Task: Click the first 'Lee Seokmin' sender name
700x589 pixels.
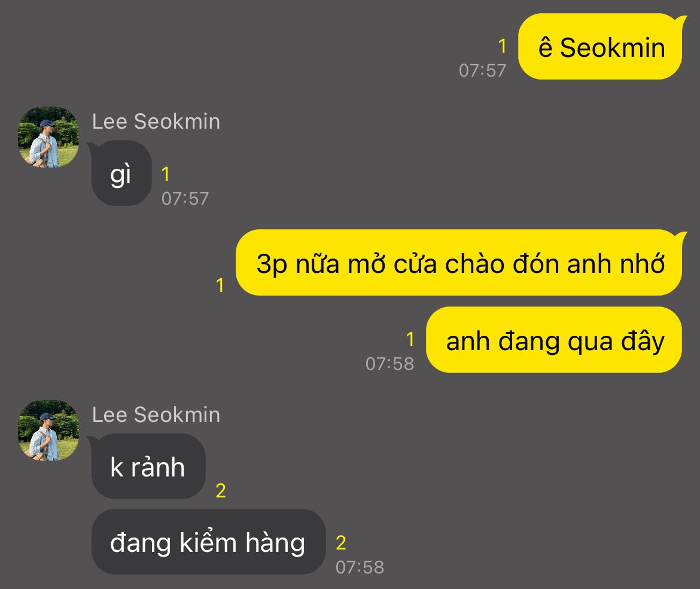Action: coord(156,122)
